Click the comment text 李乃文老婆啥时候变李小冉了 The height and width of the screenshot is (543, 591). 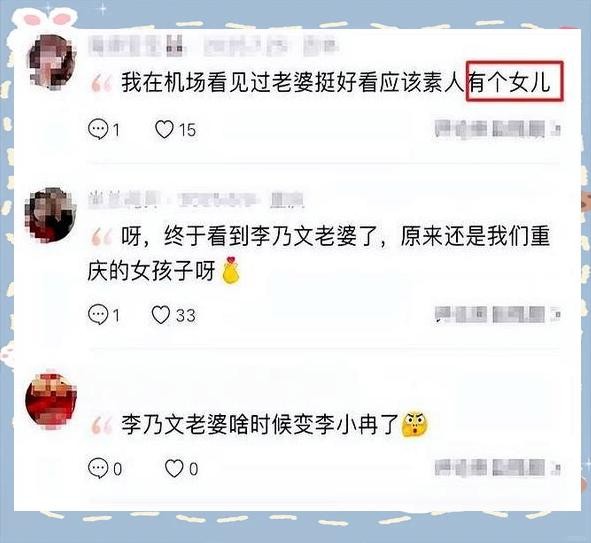point(260,425)
